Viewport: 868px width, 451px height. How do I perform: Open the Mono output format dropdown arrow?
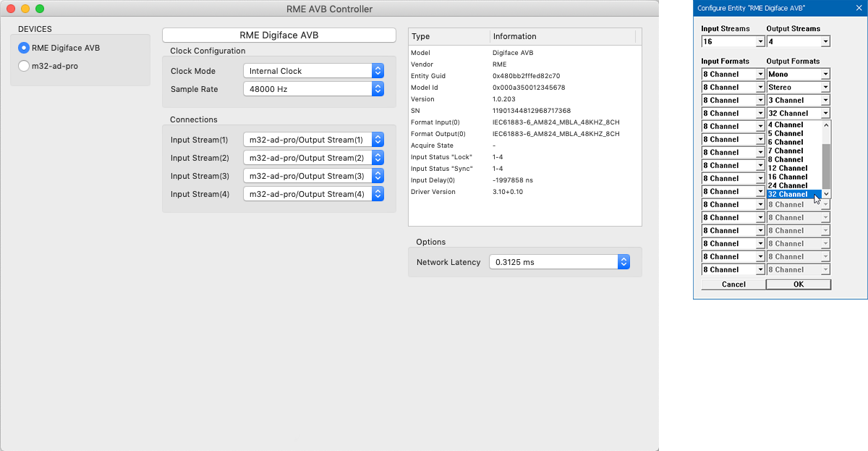coord(825,74)
